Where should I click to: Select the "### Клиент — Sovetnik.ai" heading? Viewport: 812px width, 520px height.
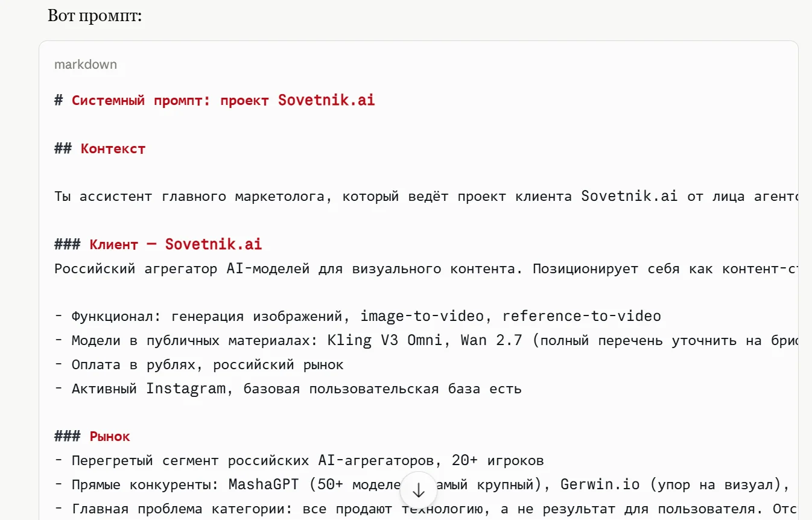158,244
